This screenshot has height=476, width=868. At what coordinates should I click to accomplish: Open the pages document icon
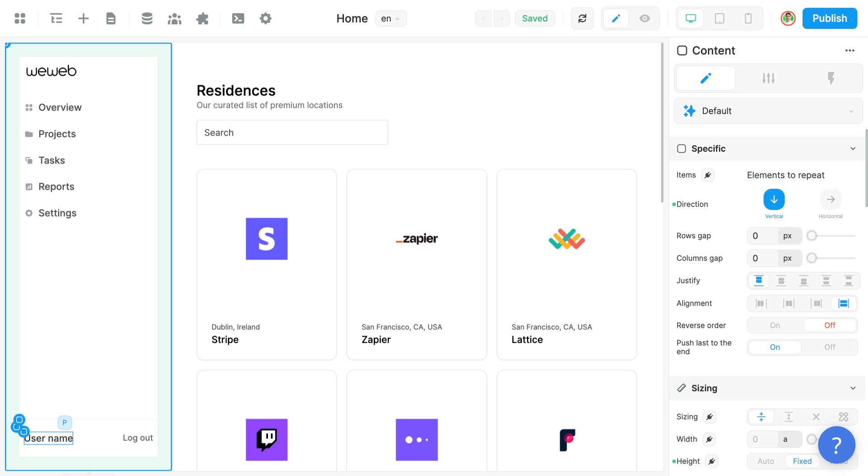click(x=111, y=19)
